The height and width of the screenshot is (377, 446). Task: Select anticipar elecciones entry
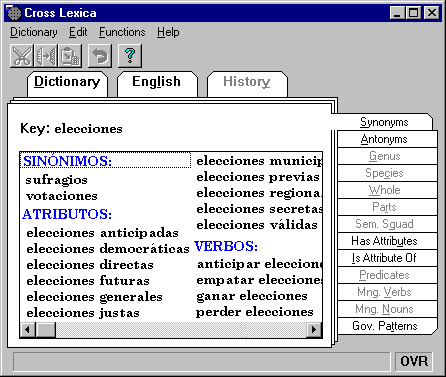pyautogui.click(x=260, y=264)
